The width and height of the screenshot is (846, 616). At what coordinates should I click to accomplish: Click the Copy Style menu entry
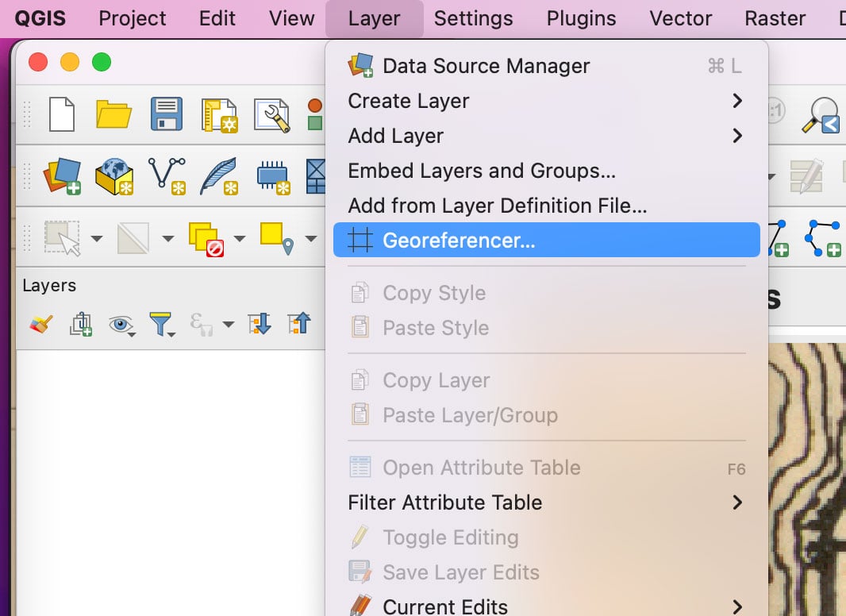coord(547,293)
